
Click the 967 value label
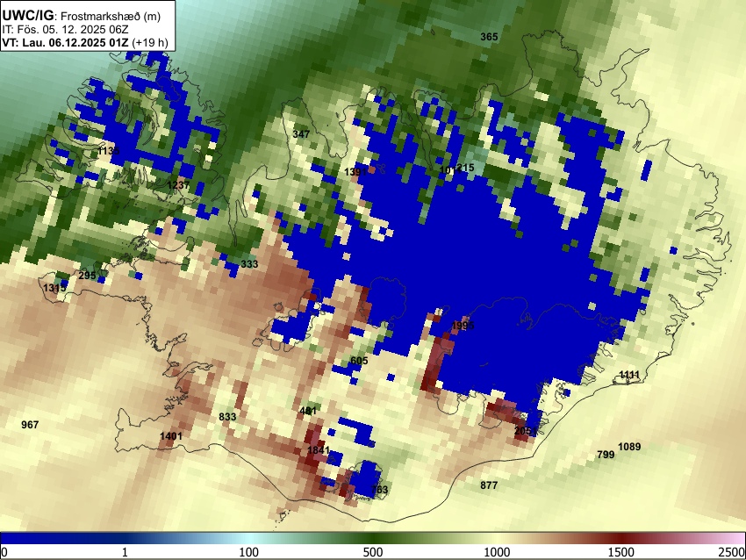click(30, 425)
